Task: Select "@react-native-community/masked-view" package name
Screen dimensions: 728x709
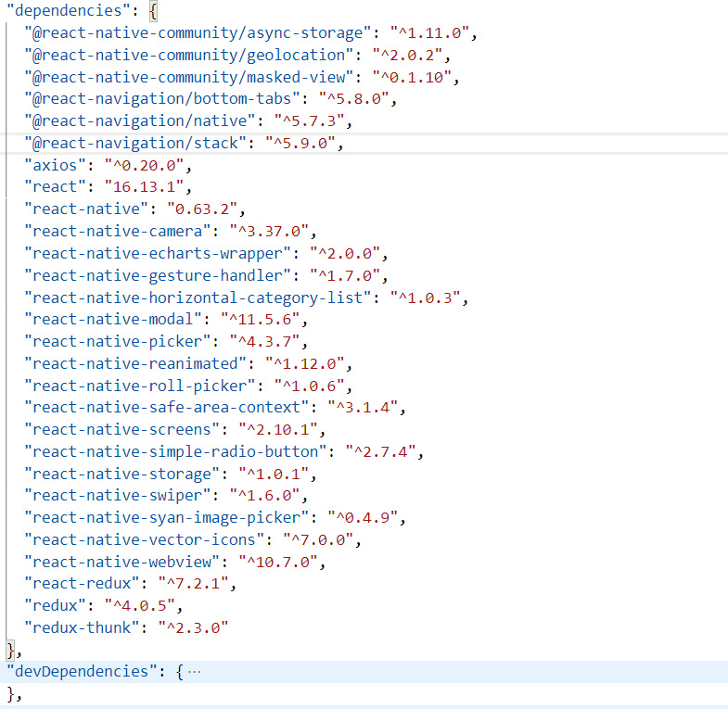Action: [x=189, y=77]
